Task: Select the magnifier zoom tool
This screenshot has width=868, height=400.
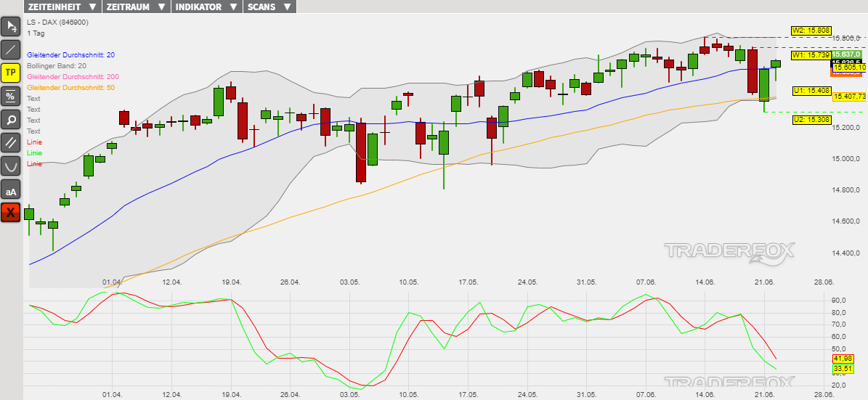Action: click(x=11, y=119)
